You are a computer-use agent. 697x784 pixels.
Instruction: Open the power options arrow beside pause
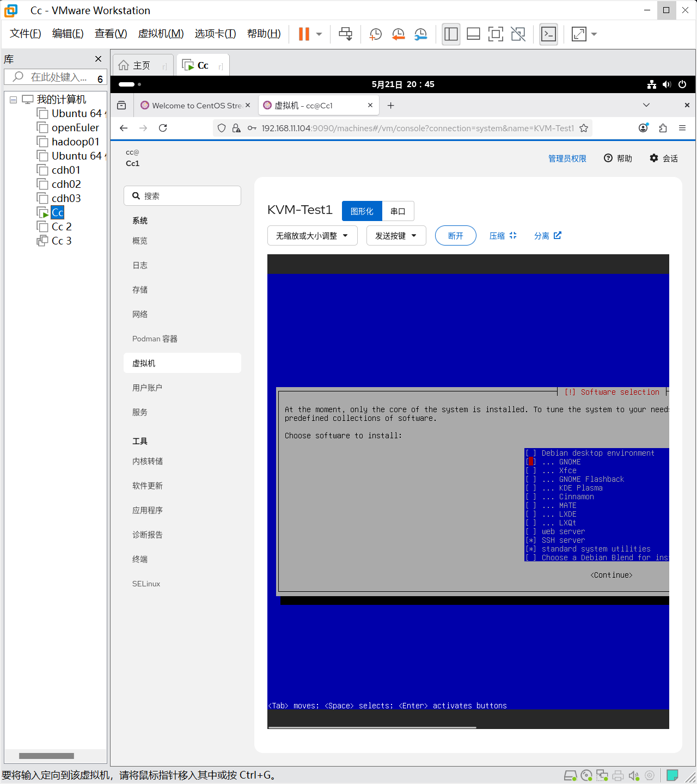[x=319, y=34]
